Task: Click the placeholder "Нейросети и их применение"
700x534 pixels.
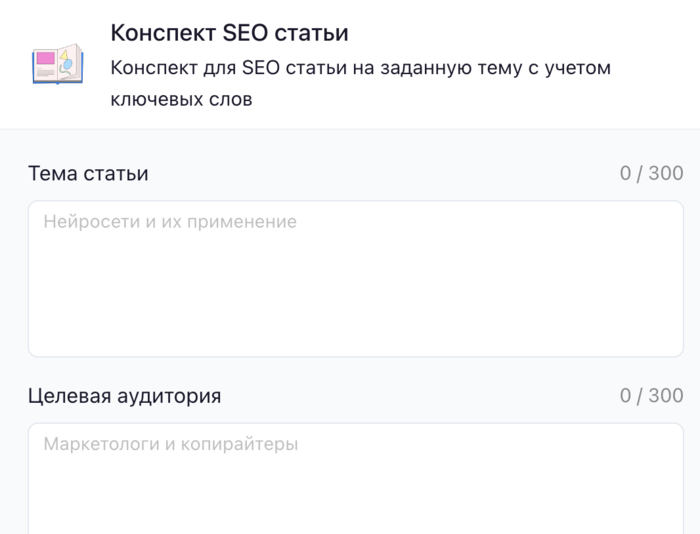Action: [170, 221]
